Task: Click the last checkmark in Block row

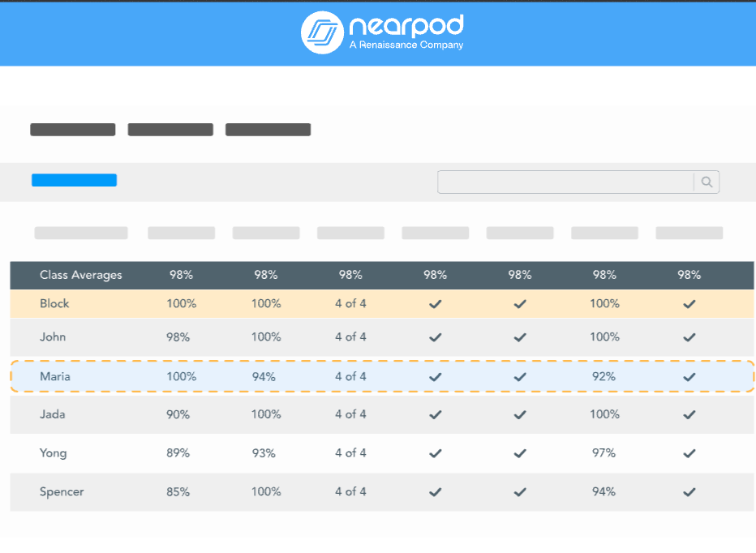Action: point(689,304)
